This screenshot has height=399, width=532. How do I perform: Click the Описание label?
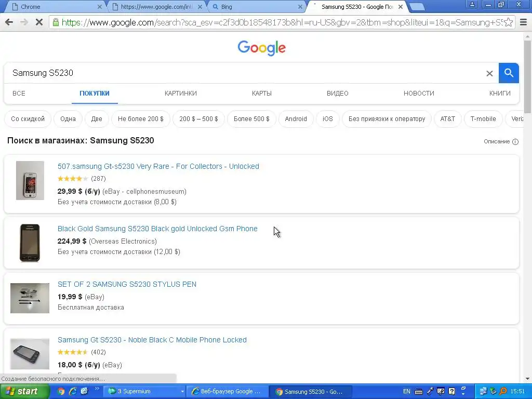pos(497,142)
